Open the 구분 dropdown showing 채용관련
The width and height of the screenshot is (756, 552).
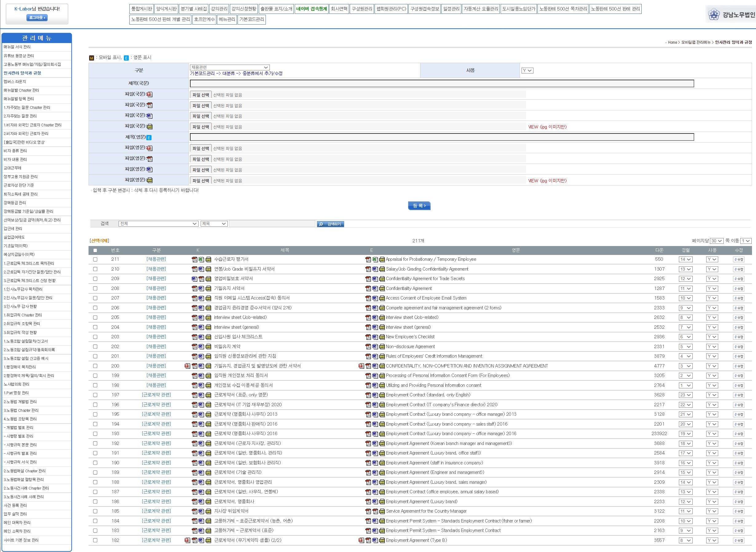(x=229, y=67)
